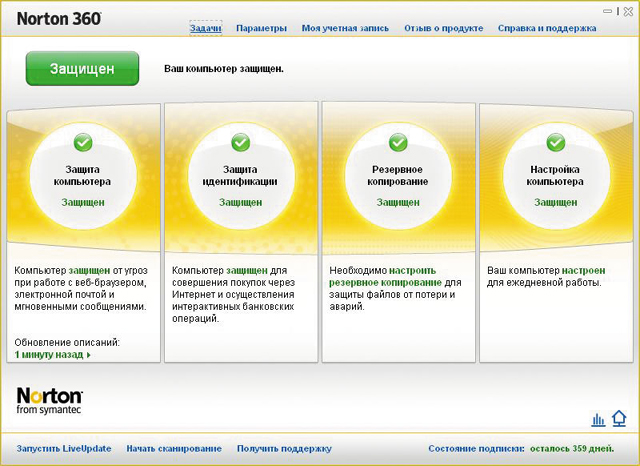Image resolution: width=640 pixels, height=466 pixels.
Task: Click 'настроить резервное копирование' link
Action: pos(385,276)
